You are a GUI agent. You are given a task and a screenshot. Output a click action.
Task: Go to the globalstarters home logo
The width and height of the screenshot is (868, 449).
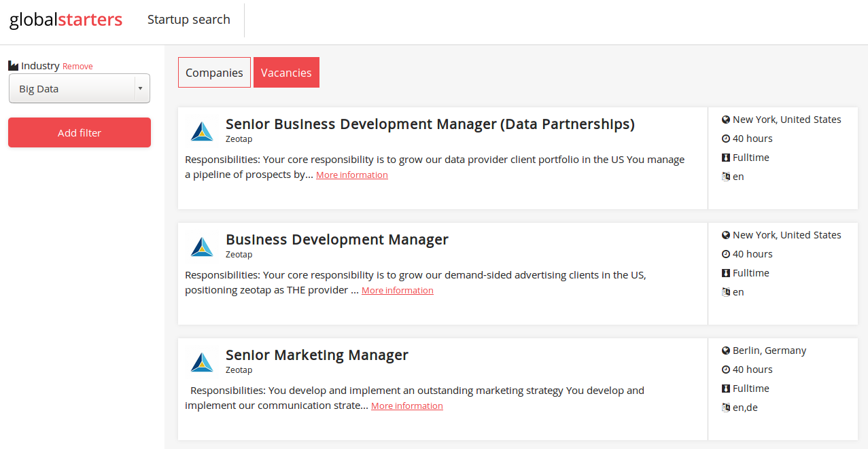click(x=66, y=20)
